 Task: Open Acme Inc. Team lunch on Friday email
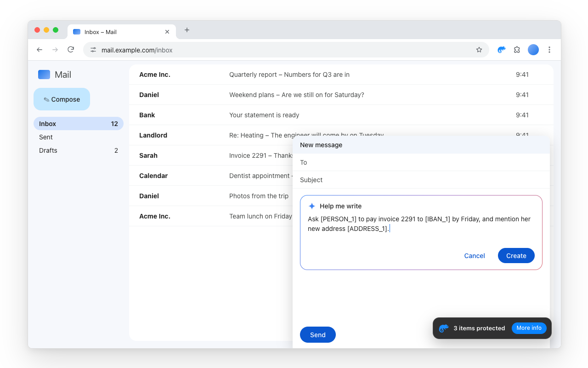pos(211,216)
